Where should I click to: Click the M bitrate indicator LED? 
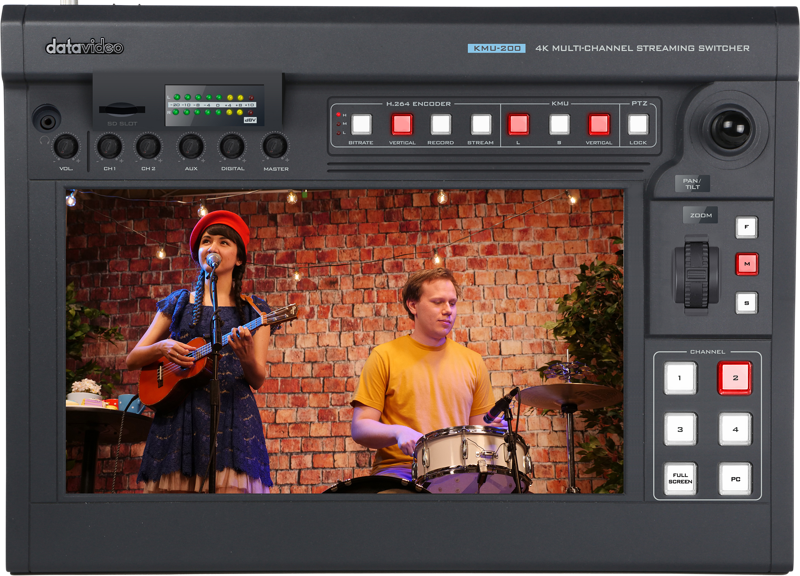[x=338, y=124]
